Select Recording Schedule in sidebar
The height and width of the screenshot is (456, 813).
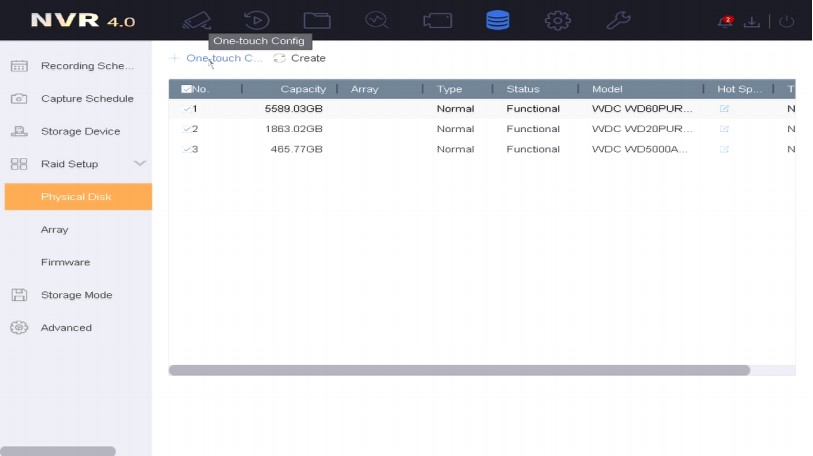tap(86, 66)
